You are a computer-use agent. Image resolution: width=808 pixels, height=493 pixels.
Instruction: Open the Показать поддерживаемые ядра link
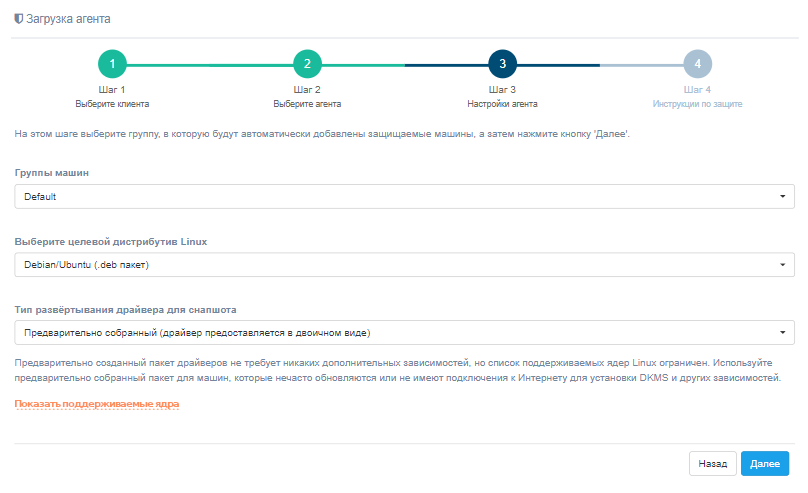coord(96,404)
